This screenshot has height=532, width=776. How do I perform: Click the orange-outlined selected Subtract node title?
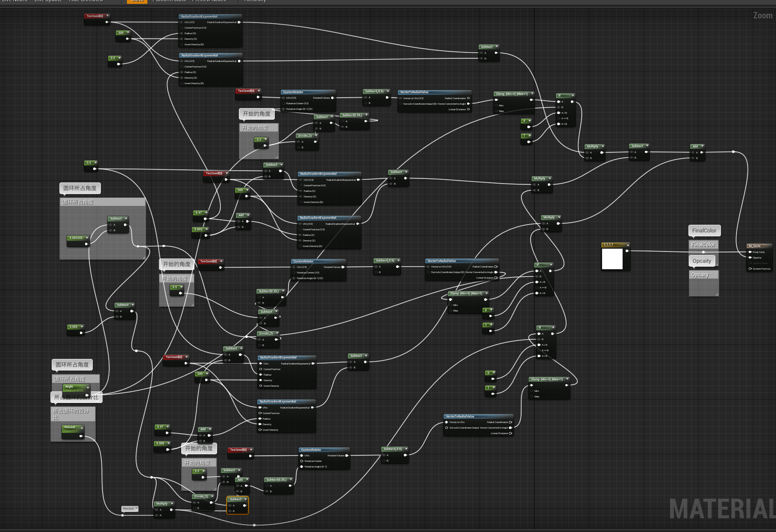237,499
